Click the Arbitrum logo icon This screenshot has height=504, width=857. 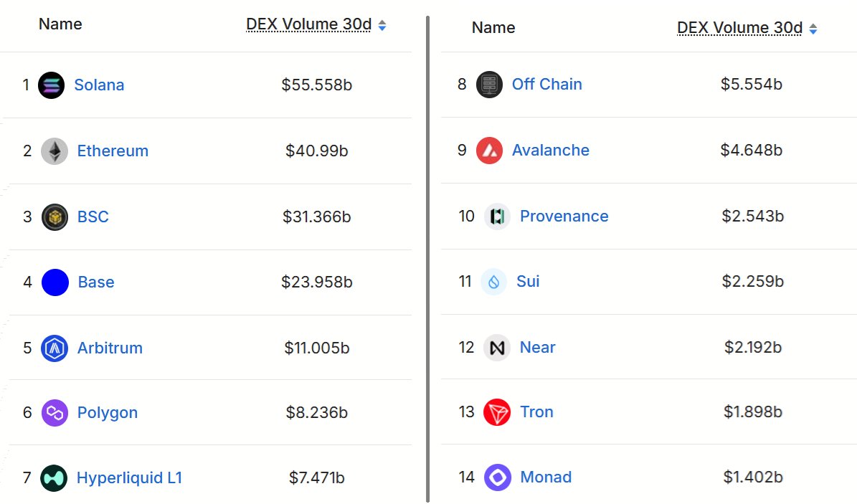click(55, 348)
